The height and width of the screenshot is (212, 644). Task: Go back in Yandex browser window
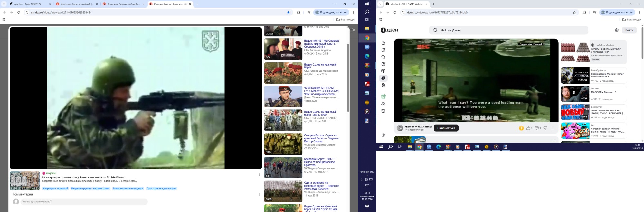[5, 12]
